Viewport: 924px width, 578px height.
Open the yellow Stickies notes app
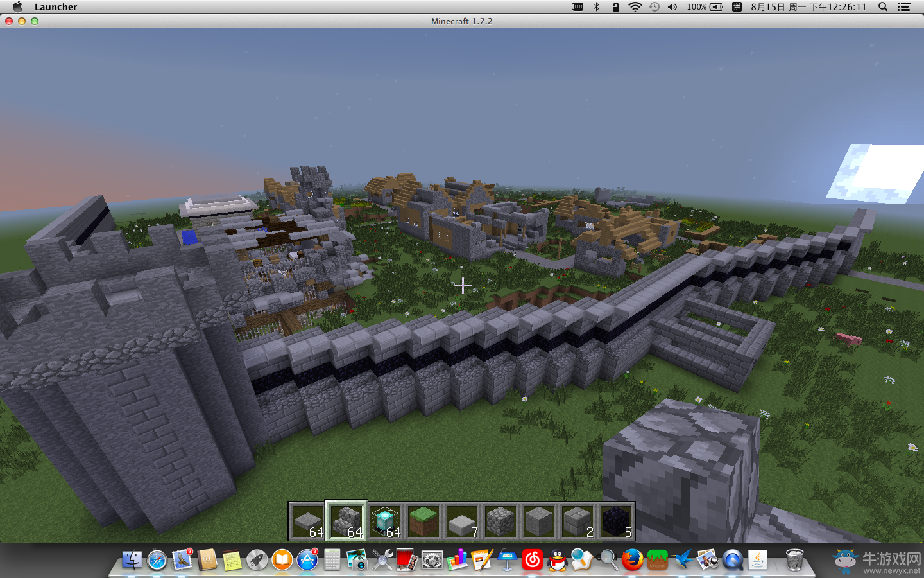point(232,560)
